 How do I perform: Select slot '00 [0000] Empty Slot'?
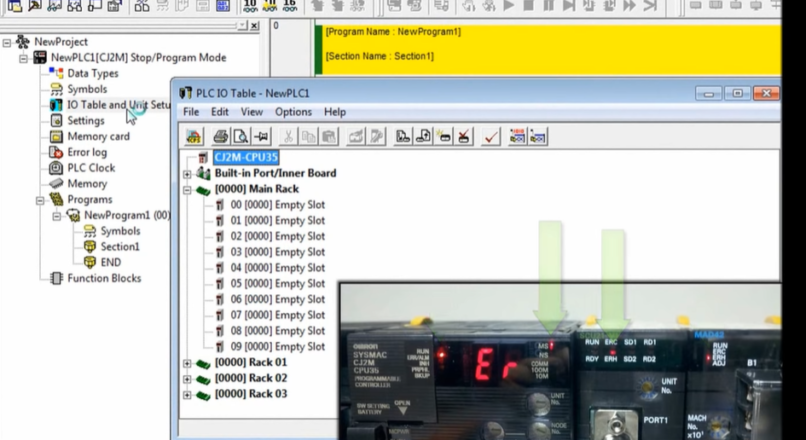pyautogui.click(x=278, y=205)
